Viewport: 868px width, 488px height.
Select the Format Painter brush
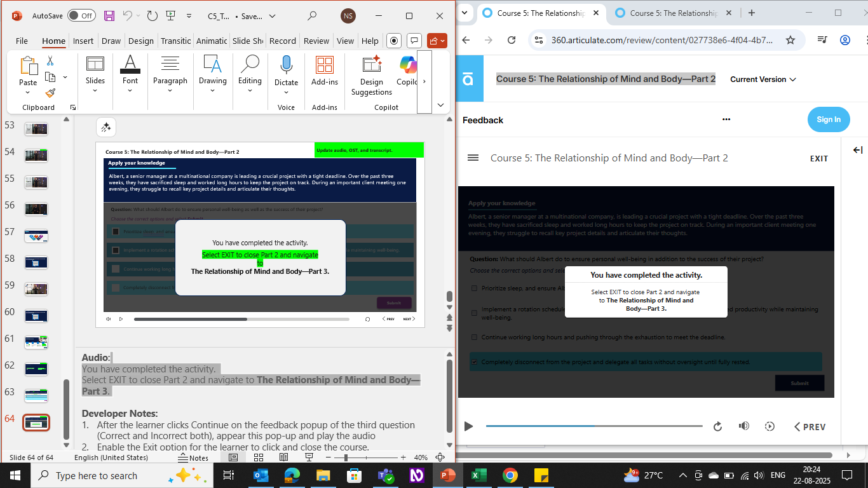50,93
